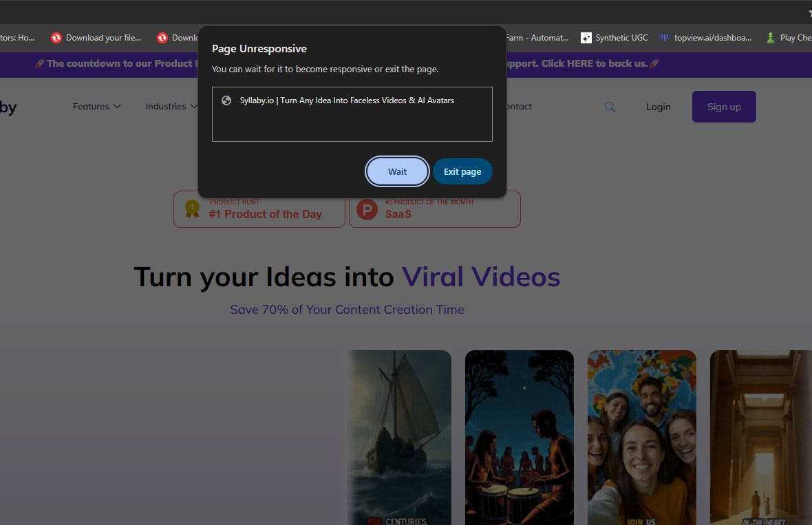
Task: Open the 'Farm - Automat...' bookmark
Action: [x=537, y=38]
